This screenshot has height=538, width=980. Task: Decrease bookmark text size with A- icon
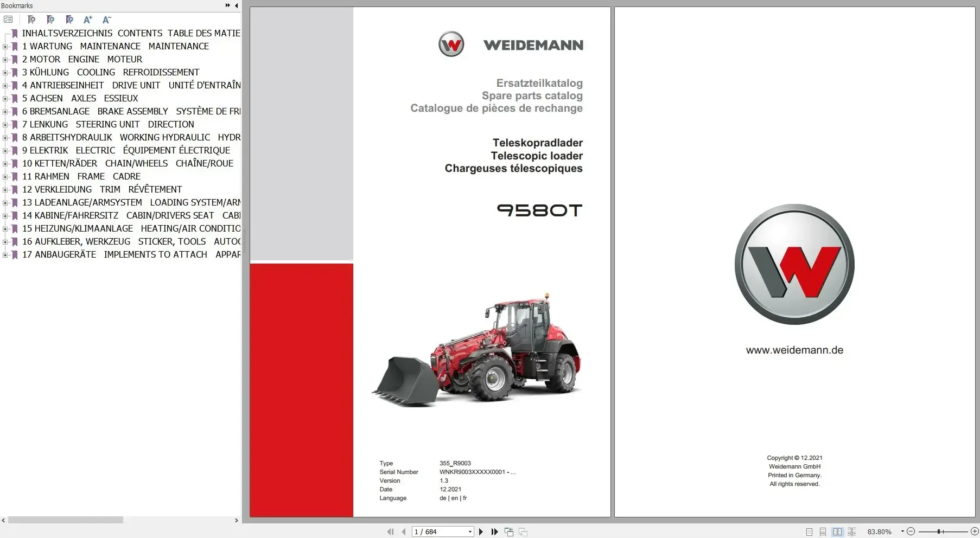pyautogui.click(x=106, y=20)
